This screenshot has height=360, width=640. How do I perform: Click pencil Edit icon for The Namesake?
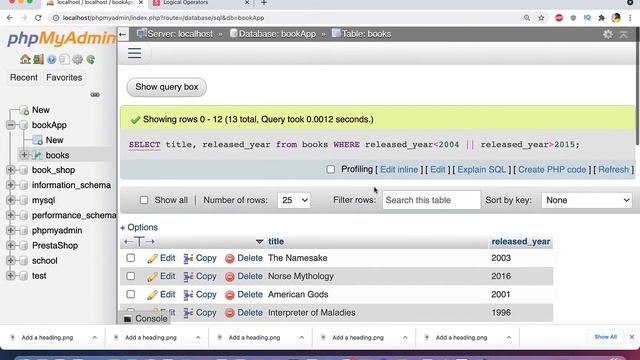pyautogui.click(x=152, y=258)
